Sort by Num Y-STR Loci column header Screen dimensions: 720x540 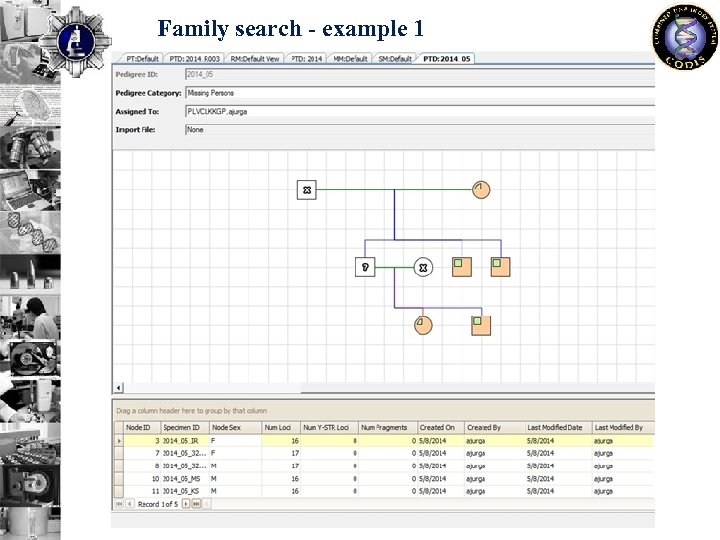coord(329,428)
